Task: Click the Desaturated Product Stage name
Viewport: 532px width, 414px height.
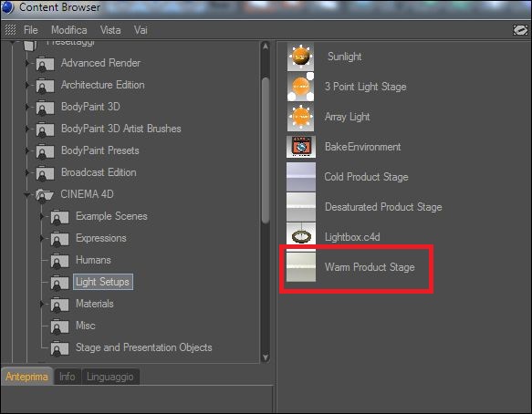Action: pos(383,207)
